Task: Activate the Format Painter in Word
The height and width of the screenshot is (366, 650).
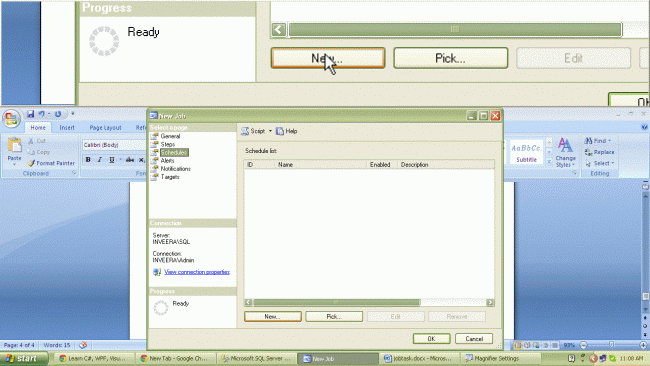Action: [x=51, y=163]
